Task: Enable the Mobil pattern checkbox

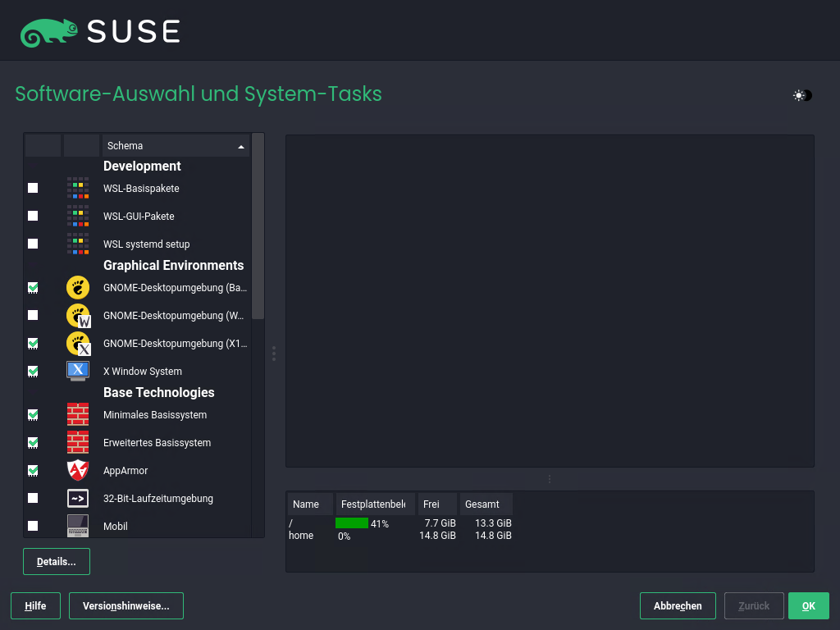Action: (x=33, y=526)
